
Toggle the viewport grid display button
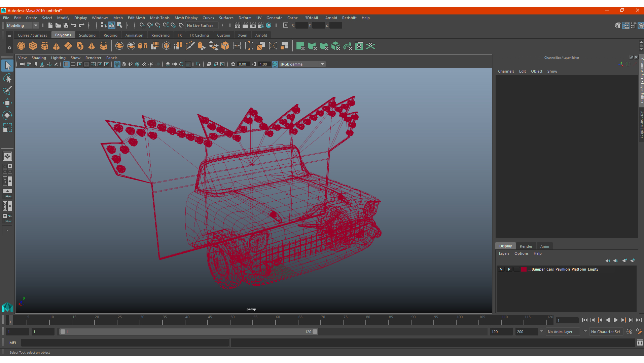point(66,64)
